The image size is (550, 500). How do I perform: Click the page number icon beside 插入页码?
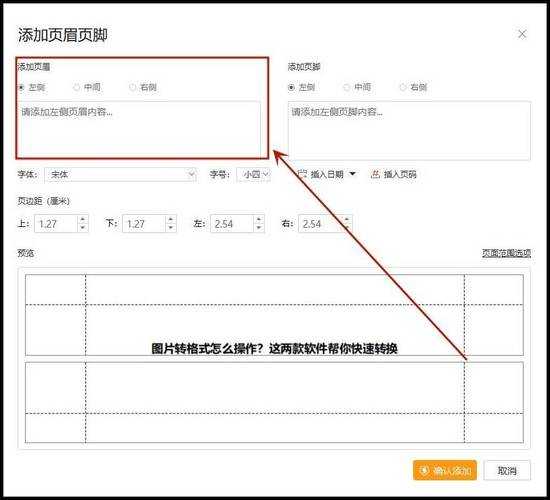(375, 174)
